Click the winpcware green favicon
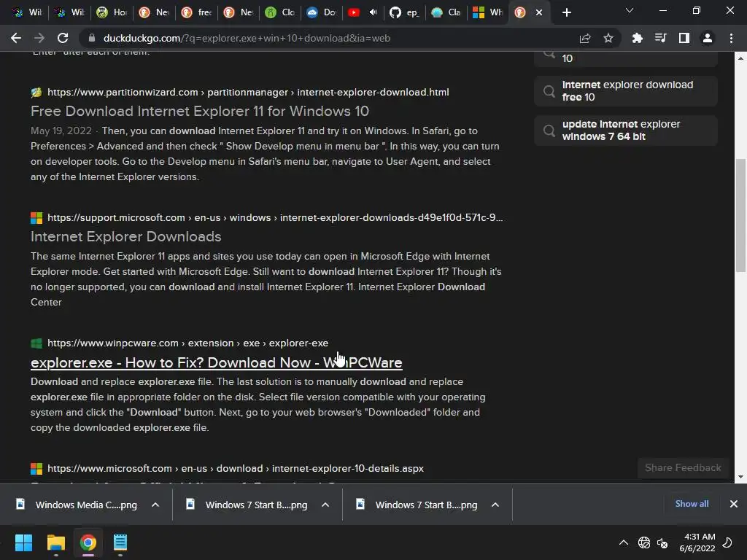This screenshot has height=560, width=747. coord(36,343)
